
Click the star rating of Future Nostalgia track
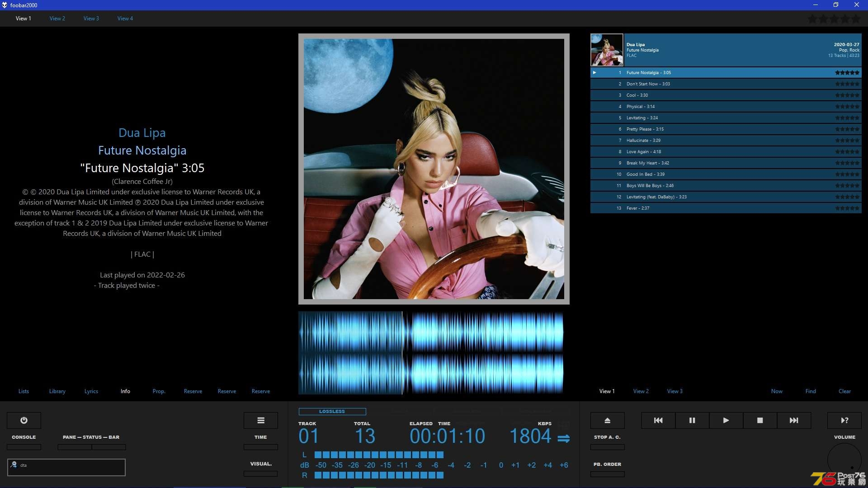click(847, 73)
